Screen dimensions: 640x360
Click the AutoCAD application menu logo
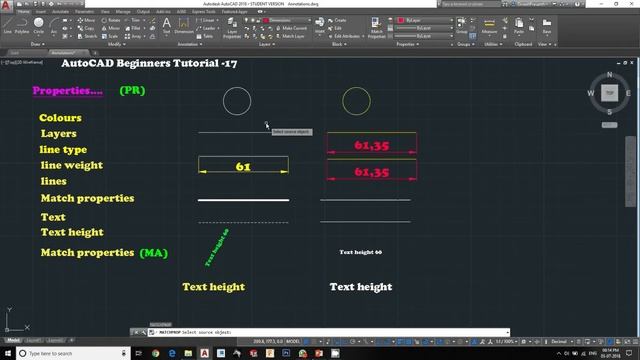point(6,6)
